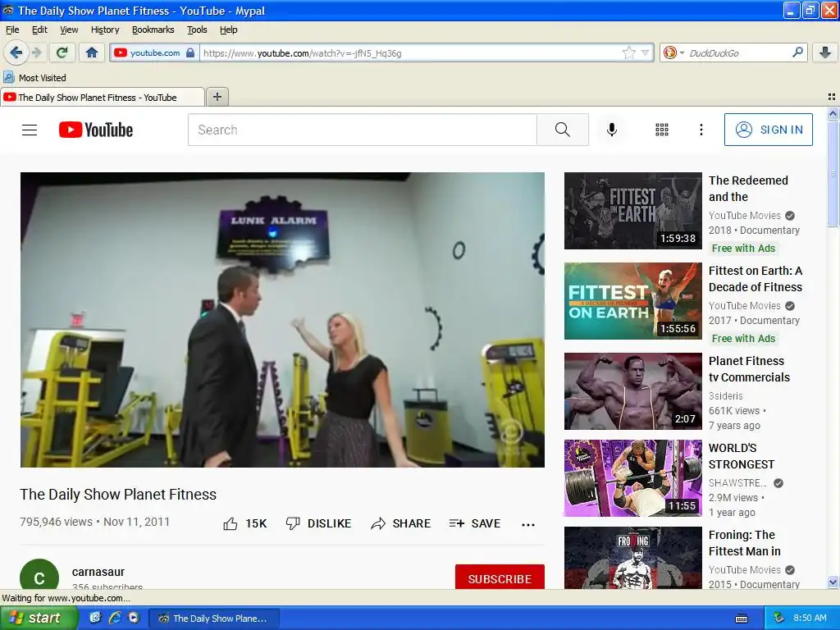Open the WORLD'S STRONGEST video thumbnail
Viewport: 840px width, 630px height.
(632, 478)
